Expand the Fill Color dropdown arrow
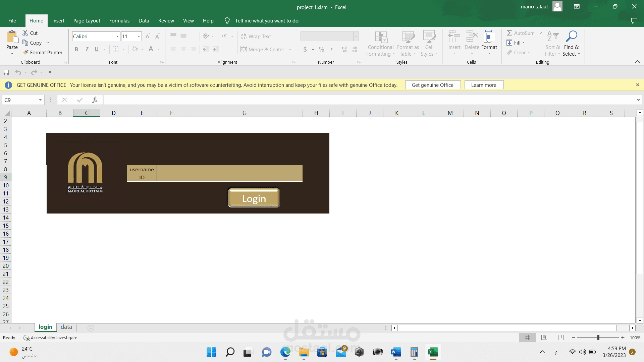This screenshot has width=644, height=362. (x=142, y=49)
